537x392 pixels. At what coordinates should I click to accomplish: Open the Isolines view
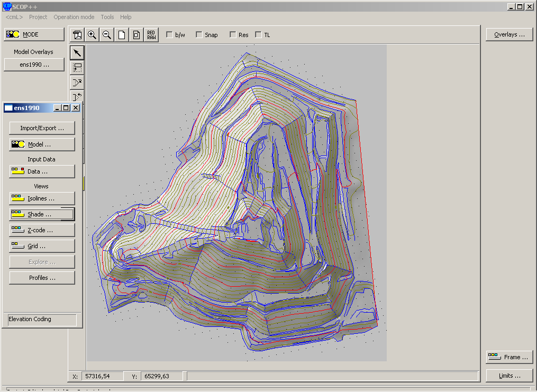(42, 198)
